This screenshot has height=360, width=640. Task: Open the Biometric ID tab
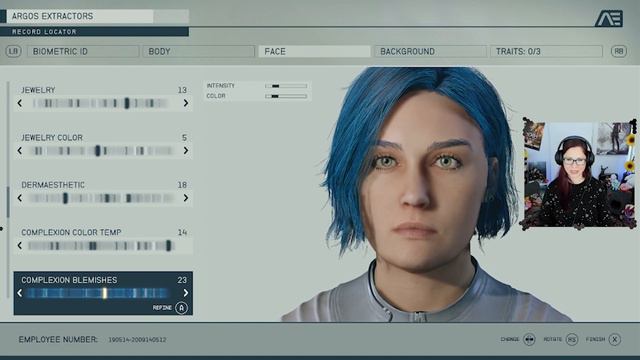83,51
